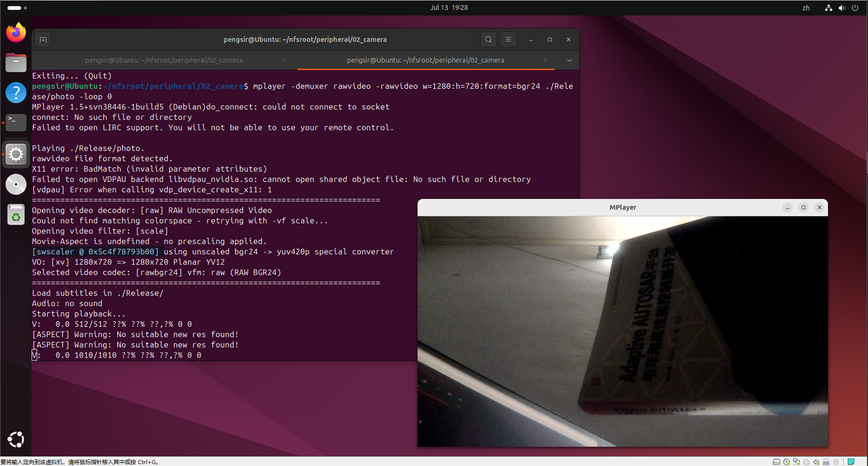The image size is (868, 466).
Task: Click VMware printer status icon
Action: [x=806, y=462]
